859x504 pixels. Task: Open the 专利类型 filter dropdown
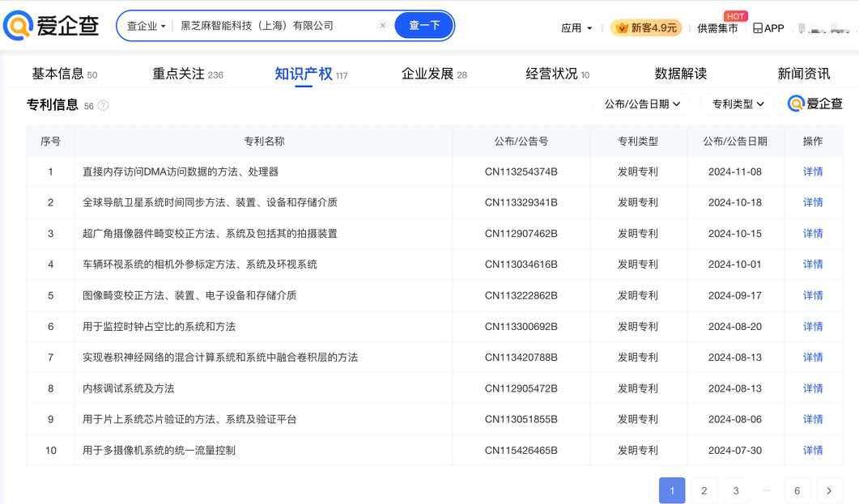coord(738,104)
